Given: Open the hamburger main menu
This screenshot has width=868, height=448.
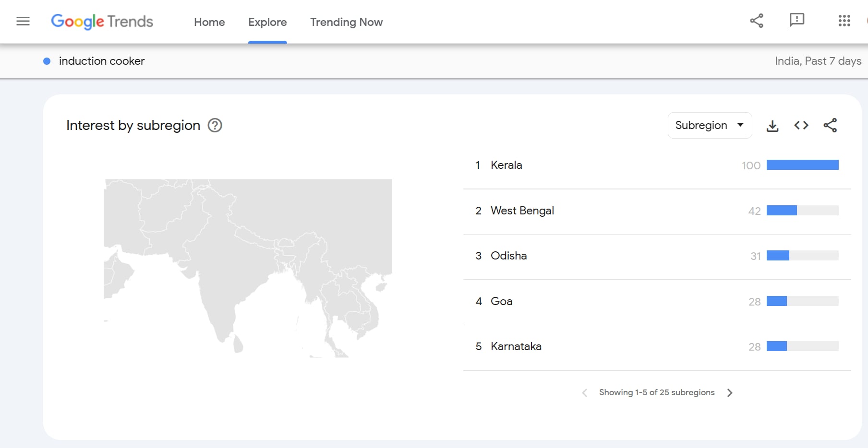Looking at the screenshot, I should (23, 21).
